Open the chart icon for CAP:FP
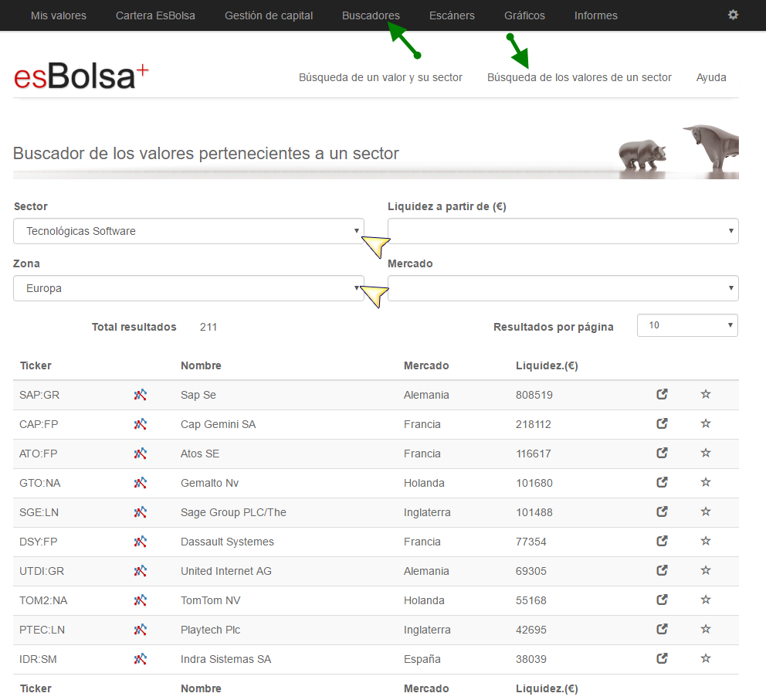The image size is (766, 700). [141, 424]
